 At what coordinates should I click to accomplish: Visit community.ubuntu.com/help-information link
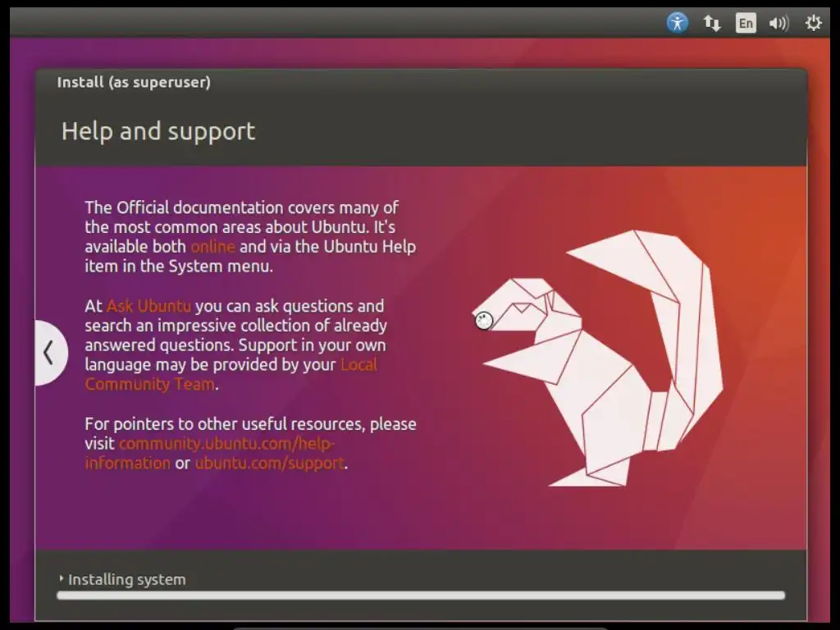[209, 453]
